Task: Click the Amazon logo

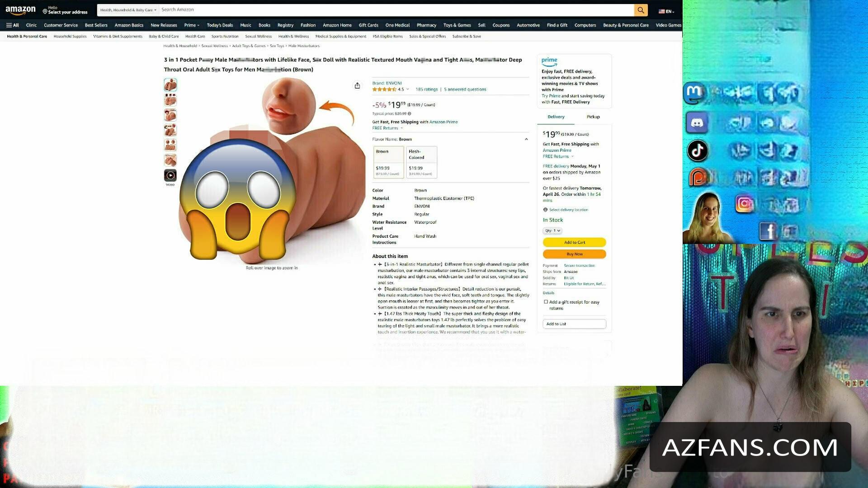Action: [x=20, y=10]
